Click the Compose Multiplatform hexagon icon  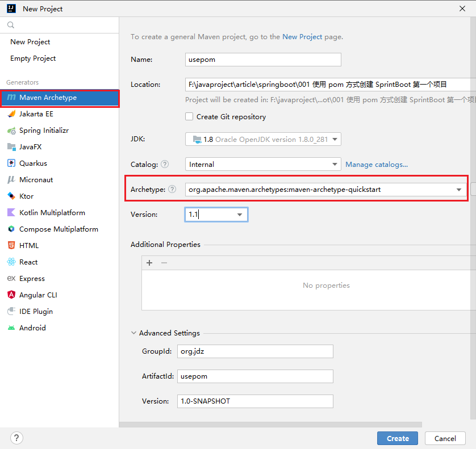11,229
